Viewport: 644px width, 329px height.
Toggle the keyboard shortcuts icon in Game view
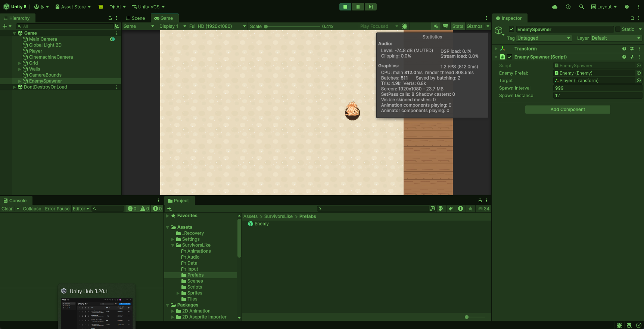click(x=445, y=26)
